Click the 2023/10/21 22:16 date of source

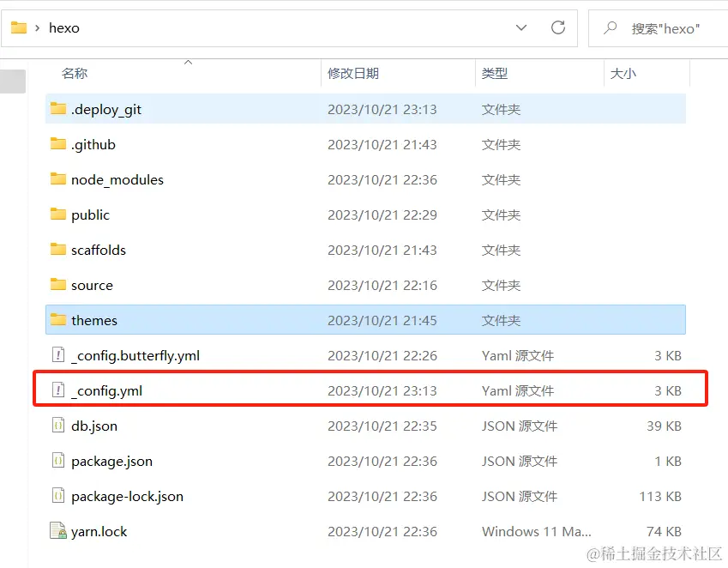[382, 285]
